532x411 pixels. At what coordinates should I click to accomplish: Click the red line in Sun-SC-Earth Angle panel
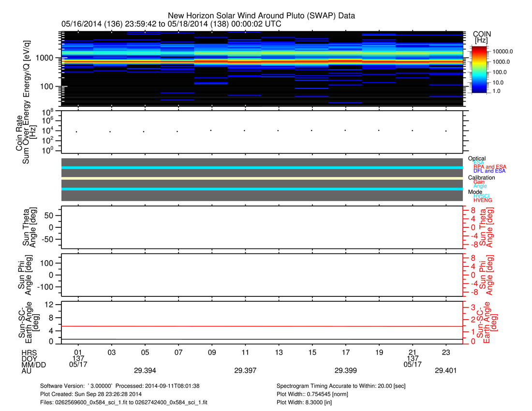(x=262, y=326)
